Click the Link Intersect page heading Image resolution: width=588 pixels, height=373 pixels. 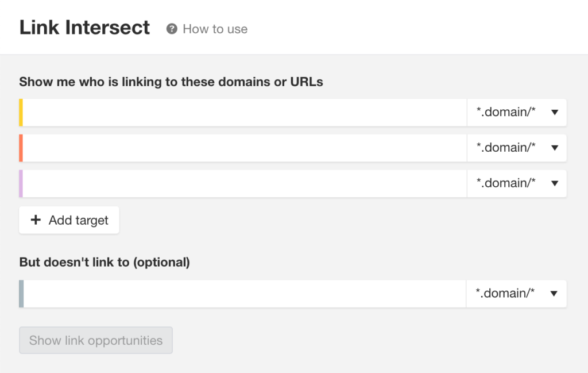(84, 28)
